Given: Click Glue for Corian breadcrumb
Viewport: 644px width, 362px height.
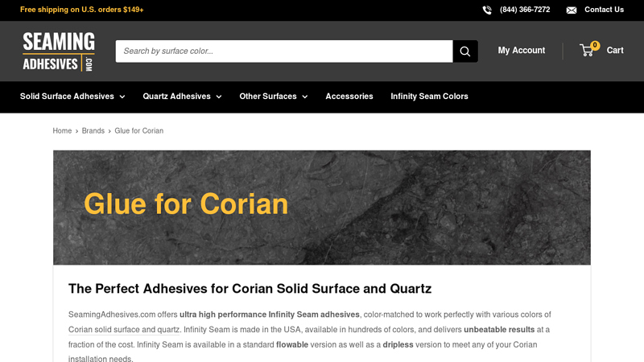Looking at the screenshot, I should tap(138, 130).
